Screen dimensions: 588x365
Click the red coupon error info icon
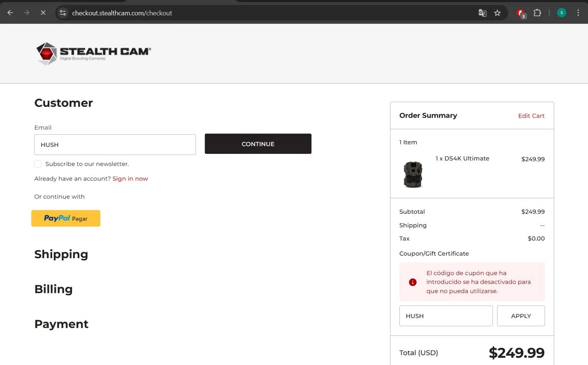pyautogui.click(x=413, y=282)
